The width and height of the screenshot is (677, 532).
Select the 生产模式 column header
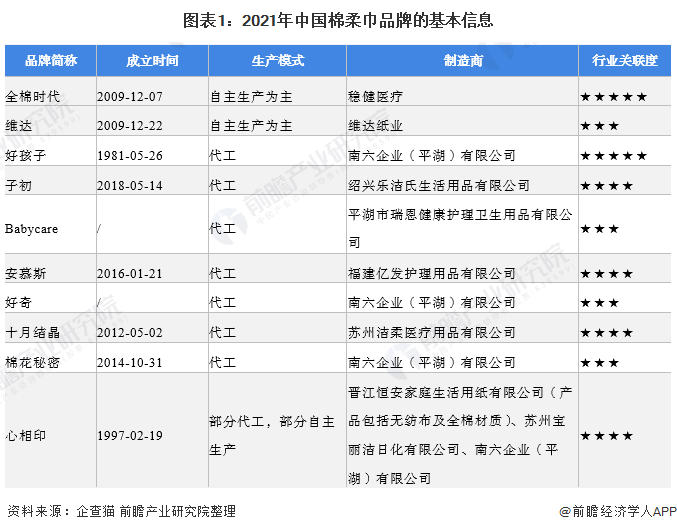click(277, 60)
